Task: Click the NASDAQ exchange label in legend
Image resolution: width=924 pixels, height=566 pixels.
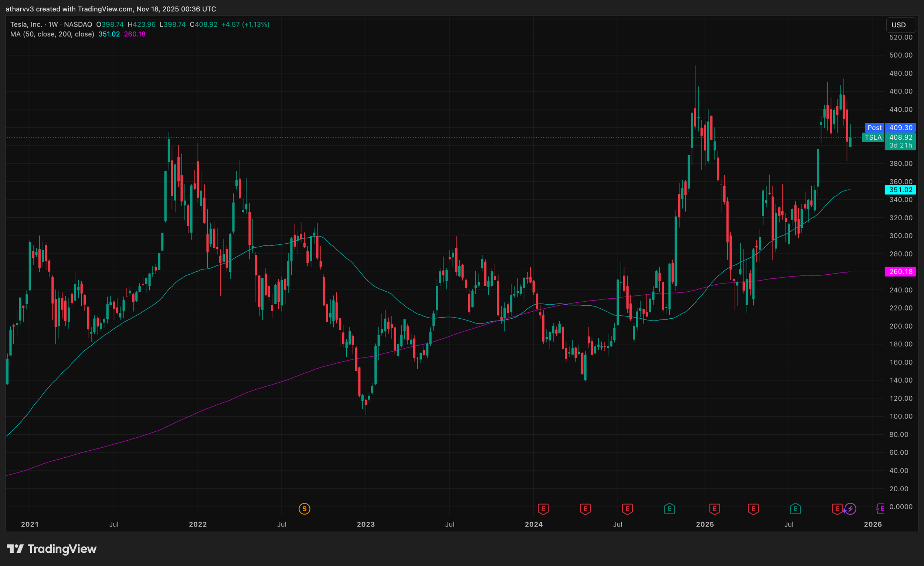Action: [78, 24]
